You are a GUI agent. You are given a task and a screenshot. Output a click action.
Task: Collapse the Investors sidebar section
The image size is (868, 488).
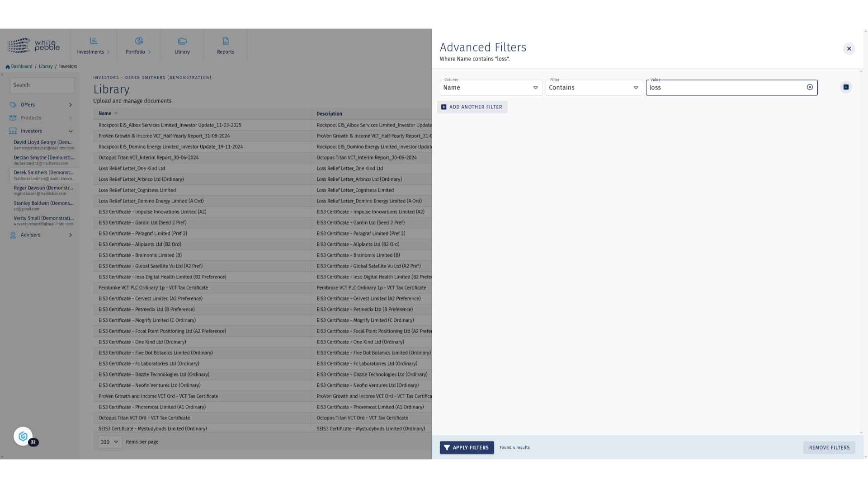71,131
